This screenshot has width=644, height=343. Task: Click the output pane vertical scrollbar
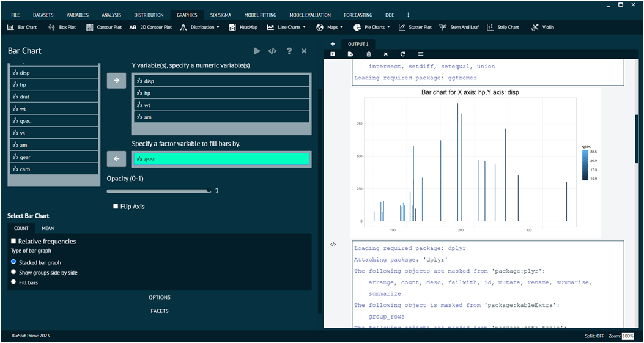pos(637,138)
